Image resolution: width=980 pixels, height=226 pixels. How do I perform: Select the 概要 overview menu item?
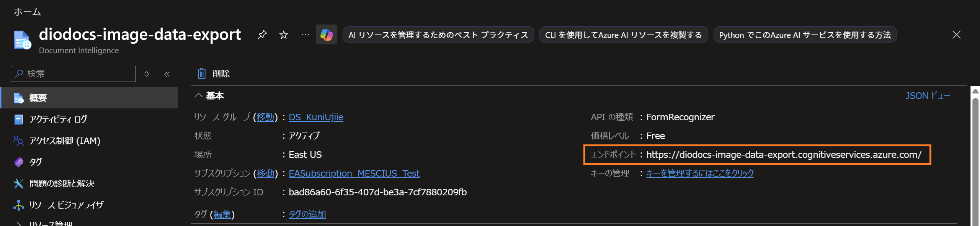(x=38, y=98)
